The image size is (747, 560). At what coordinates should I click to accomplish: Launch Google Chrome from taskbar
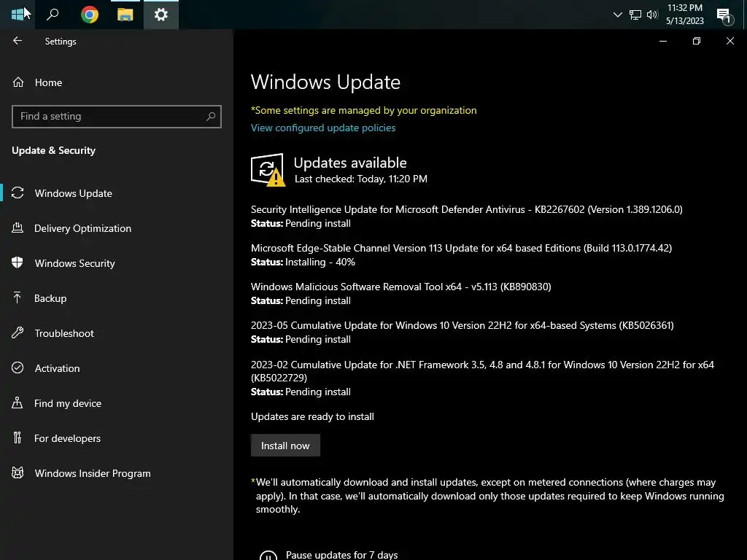[90, 15]
